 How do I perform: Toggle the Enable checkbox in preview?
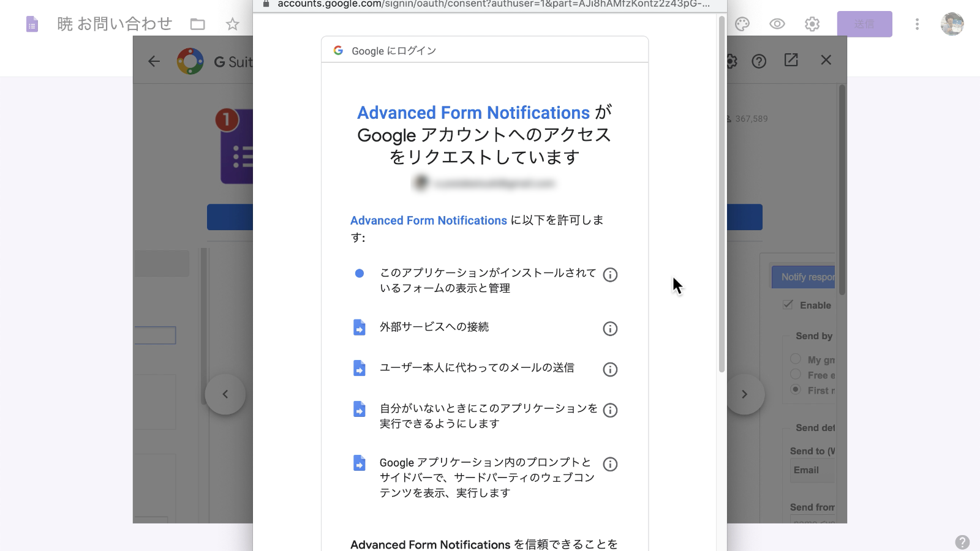[x=788, y=305]
